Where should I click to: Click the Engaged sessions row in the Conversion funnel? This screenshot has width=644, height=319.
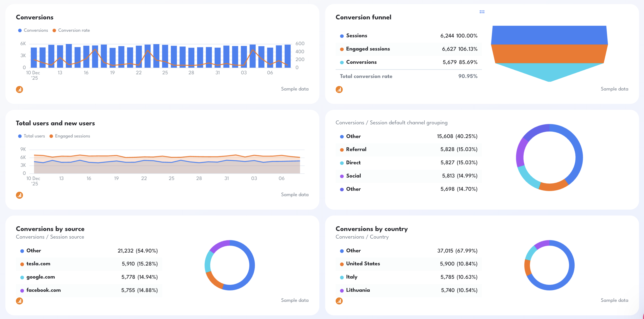(x=408, y=49)
